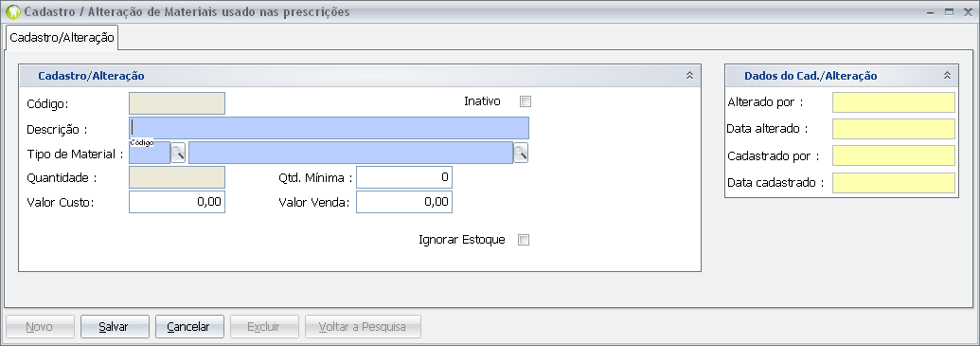Minimize the materials registration window

point(931,12)
